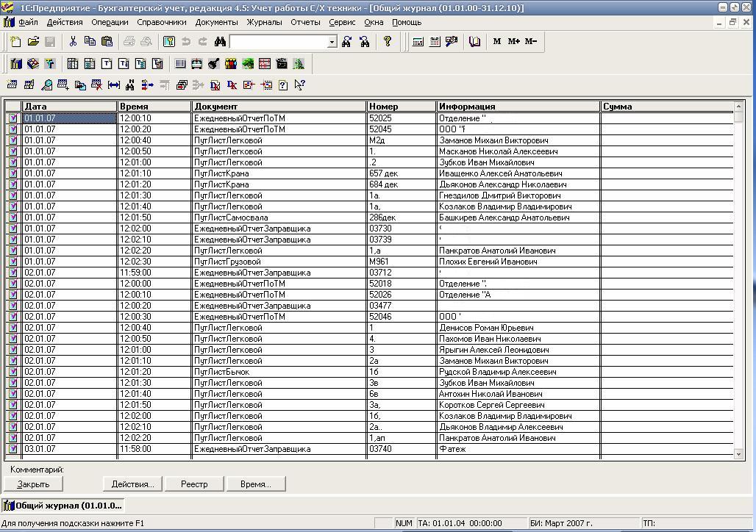Click the arrow-with-question context help icon

point(299,85)
